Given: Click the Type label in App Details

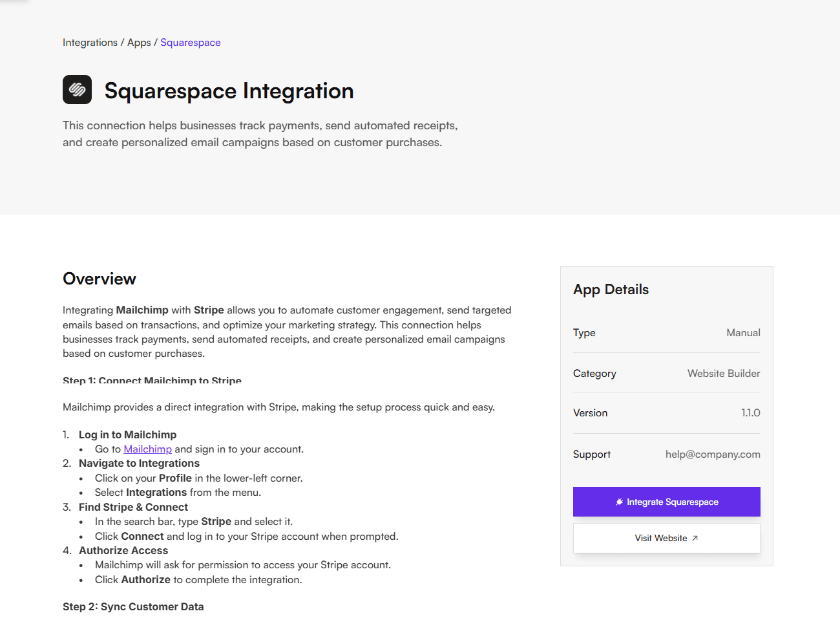Looking at the screenshot, I should (x=584, y=333).
